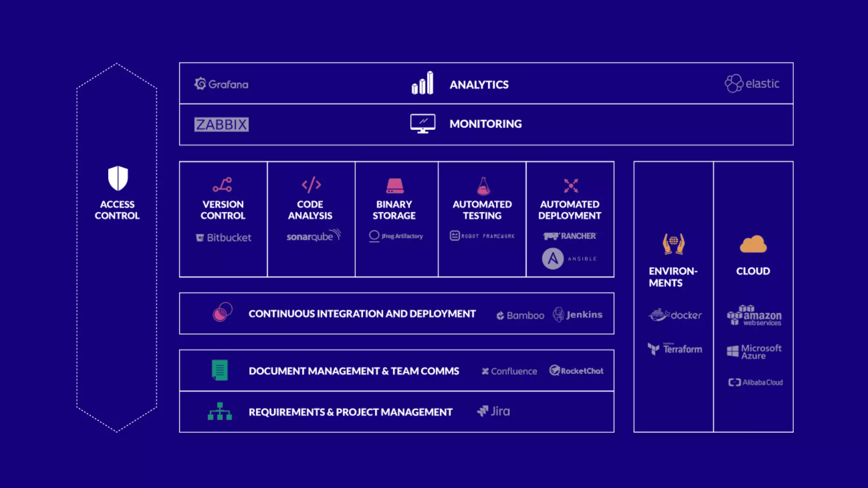Click the Automated Testing flask icon

point(483,186)
